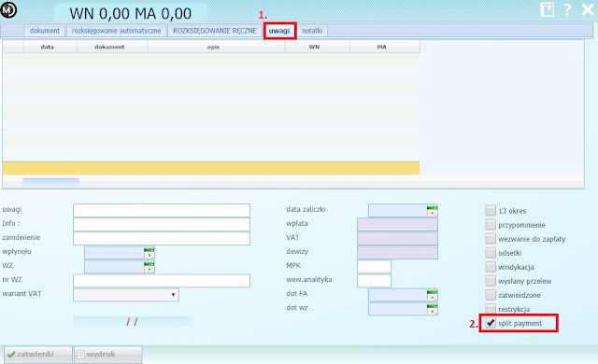Check wezwanie do zapłaty option

(491, 239)
